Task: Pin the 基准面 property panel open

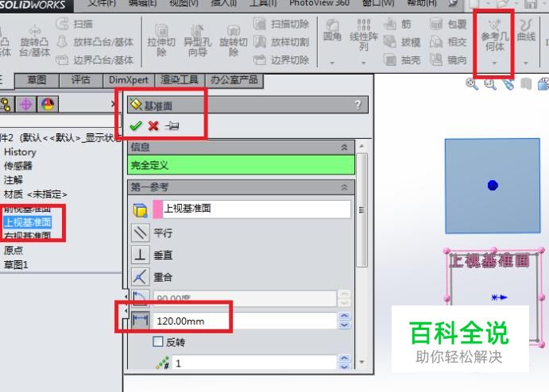Action: (x=172, y=125)
